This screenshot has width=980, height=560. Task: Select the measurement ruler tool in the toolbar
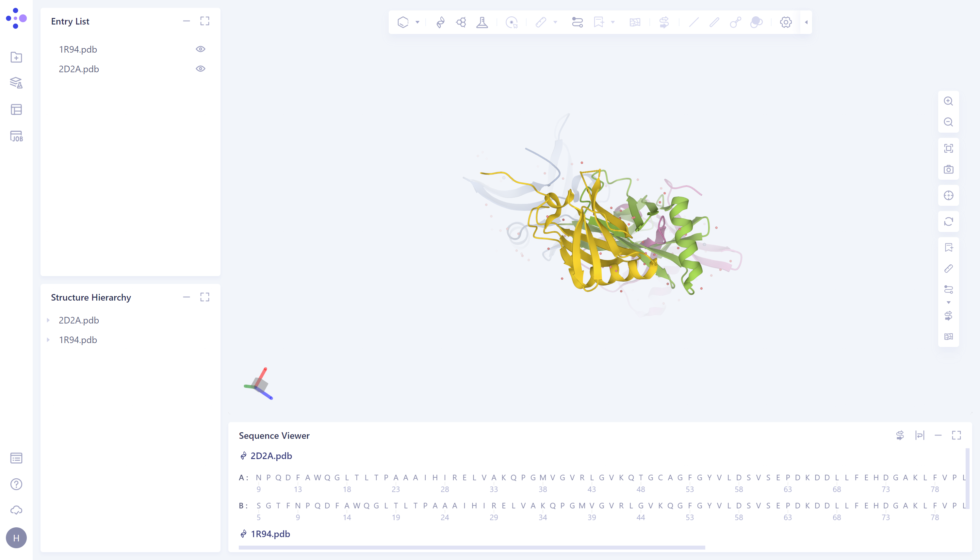[541, 22]
